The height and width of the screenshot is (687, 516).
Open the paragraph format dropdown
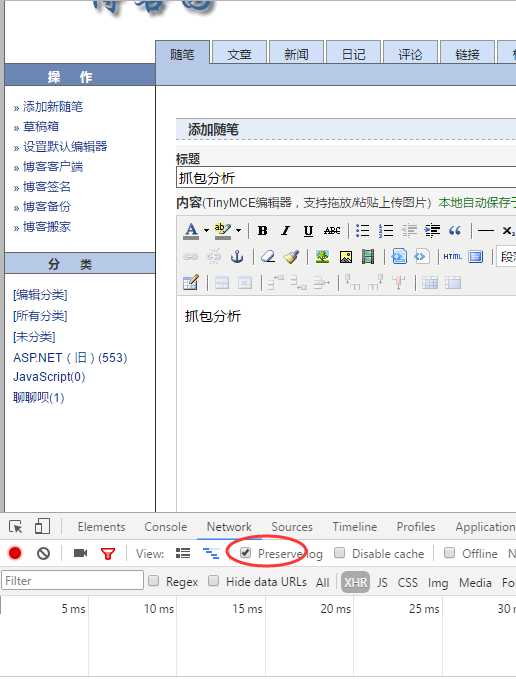pos(506,257)
